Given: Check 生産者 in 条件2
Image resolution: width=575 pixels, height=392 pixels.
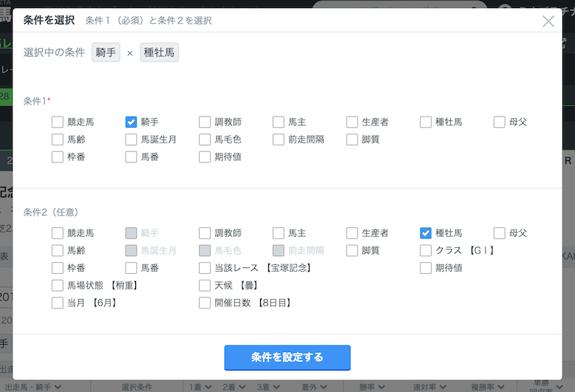Looking at the screenshot, I should 352,233.
